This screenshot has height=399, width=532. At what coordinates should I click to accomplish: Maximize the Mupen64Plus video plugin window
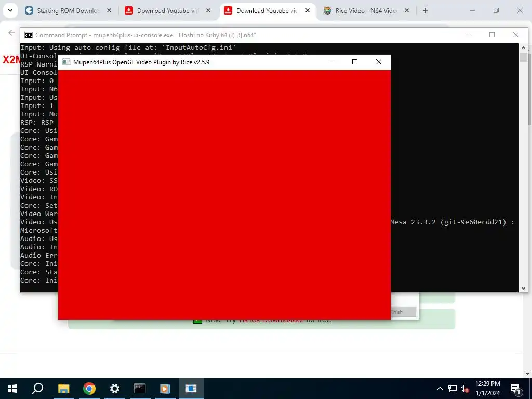355,62
